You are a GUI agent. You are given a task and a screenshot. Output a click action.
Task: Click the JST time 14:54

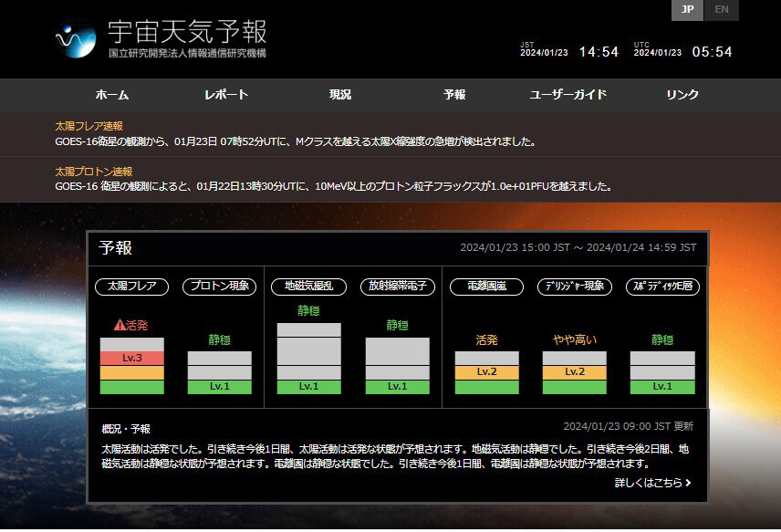pos(599,52)
